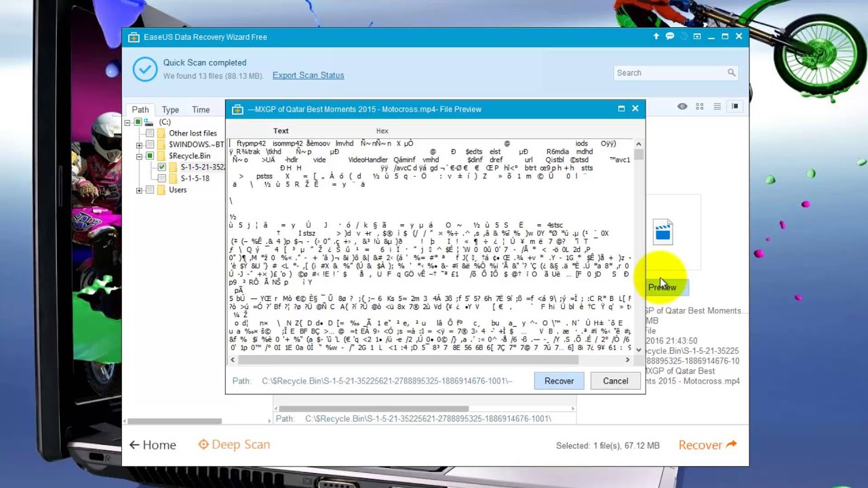
Task: Click the Preview button under the file icon
Action: [x=667, y=287]
